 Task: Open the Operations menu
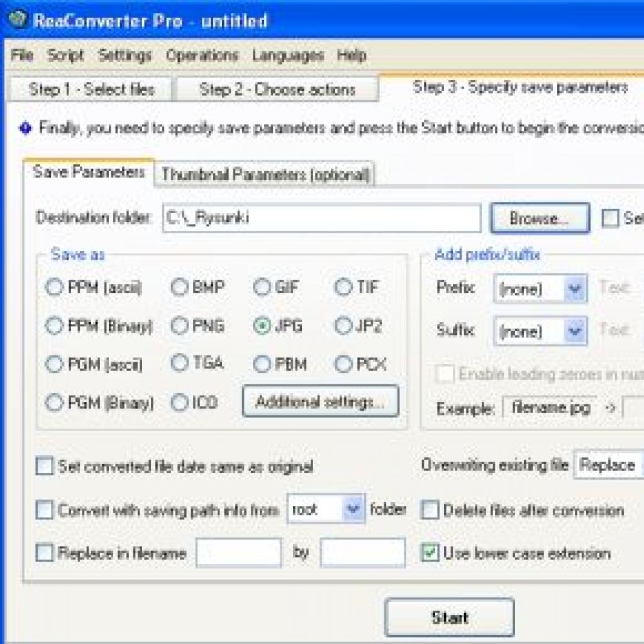(202, 55)
